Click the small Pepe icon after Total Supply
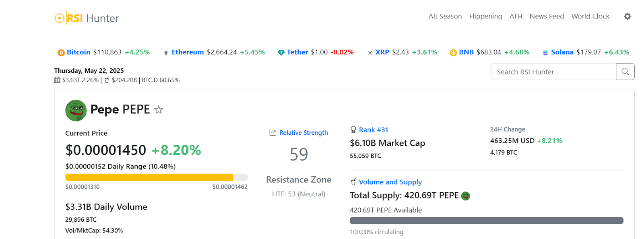 465,196
